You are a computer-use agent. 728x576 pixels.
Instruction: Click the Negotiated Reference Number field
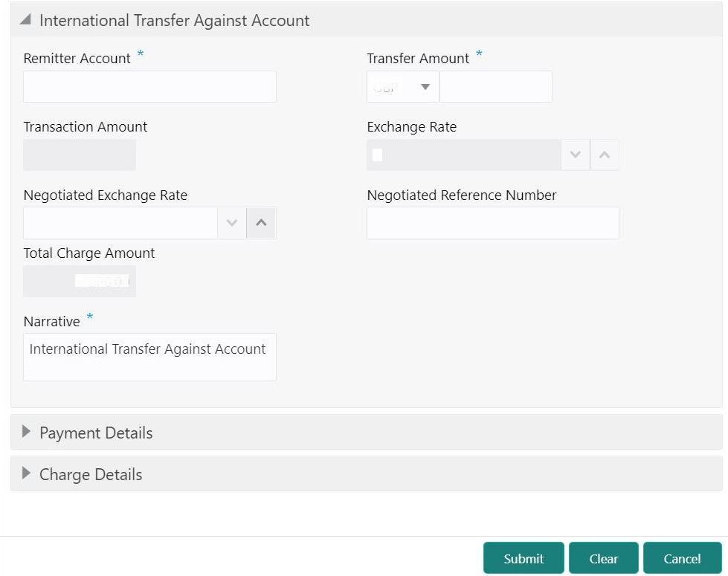pyautogui.click(x=492, y=223)
